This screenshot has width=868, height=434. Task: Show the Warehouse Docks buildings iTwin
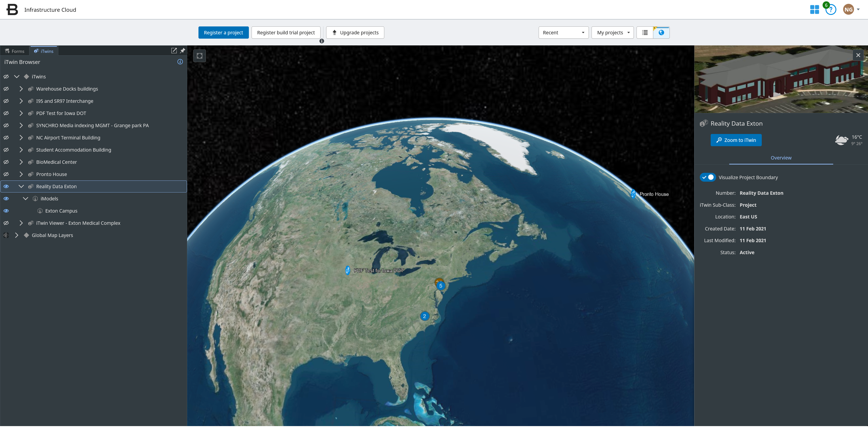(x=6, y=89)
